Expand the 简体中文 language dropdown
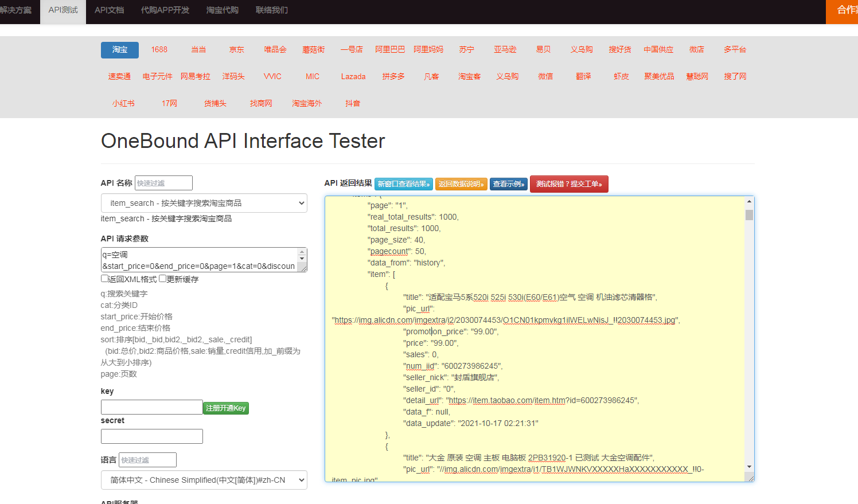Screen dimensions: 858x504 pyautogui.click(x=204, y=480)
